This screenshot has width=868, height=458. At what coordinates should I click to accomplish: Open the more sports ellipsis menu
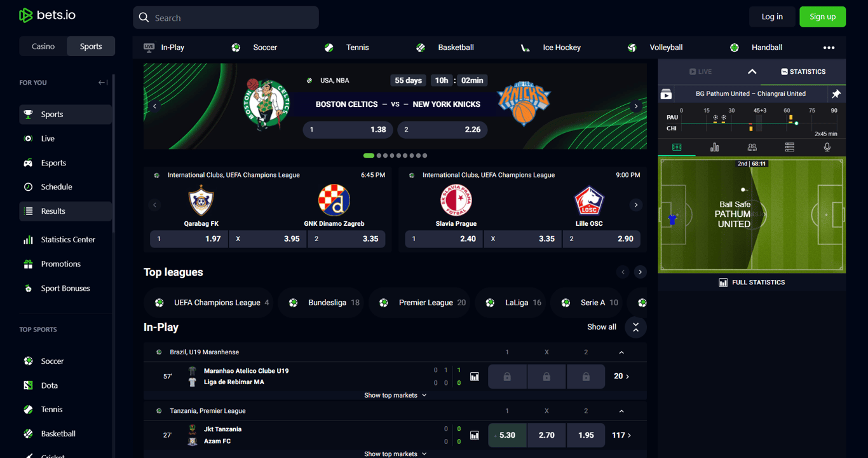click(x=829, y=48)
